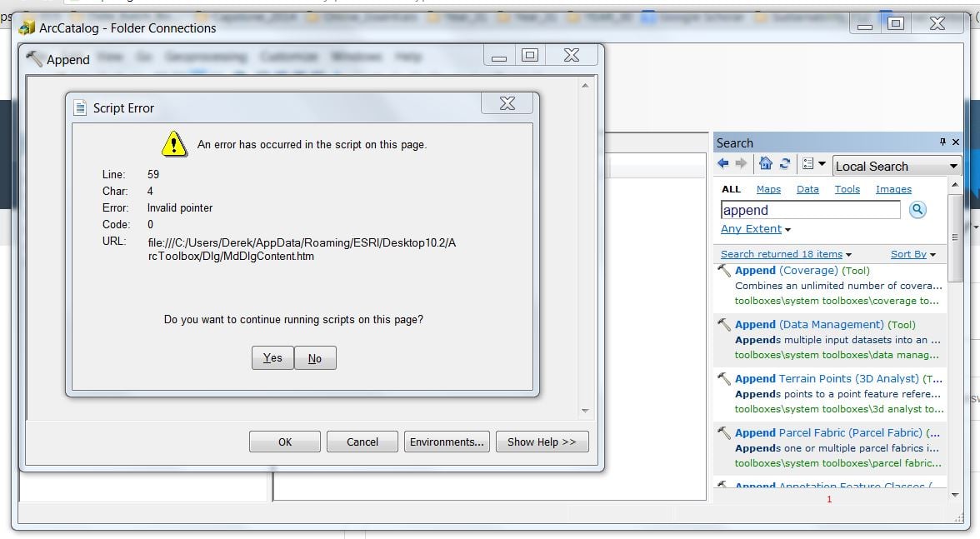Open the Sort By dropdown
The image size is (980, 539).
pyautogui.click(x=912, y=254)
